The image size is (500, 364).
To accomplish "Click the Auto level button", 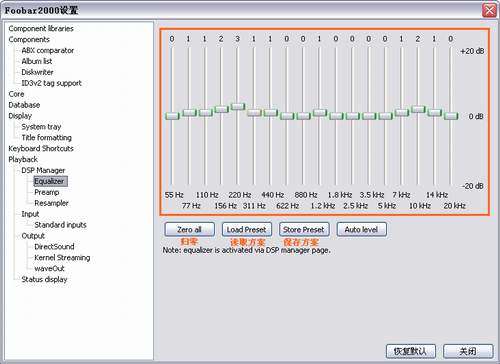I will [362, 230].
